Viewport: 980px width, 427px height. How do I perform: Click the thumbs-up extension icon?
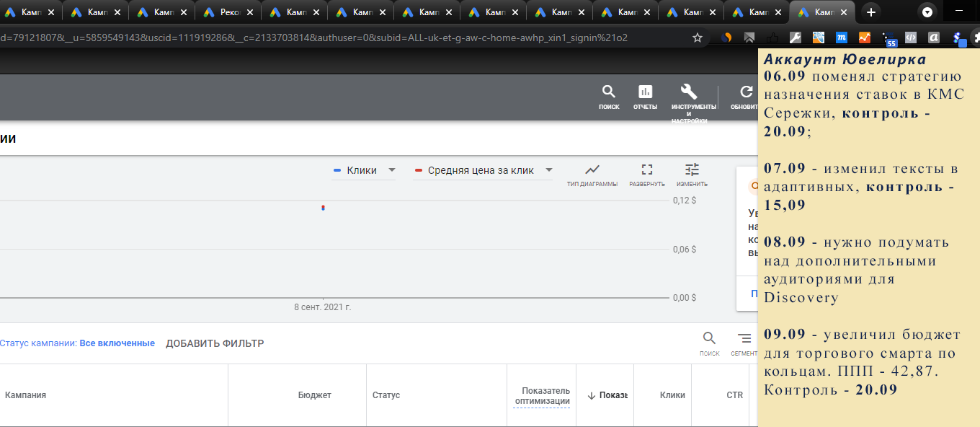772,38
